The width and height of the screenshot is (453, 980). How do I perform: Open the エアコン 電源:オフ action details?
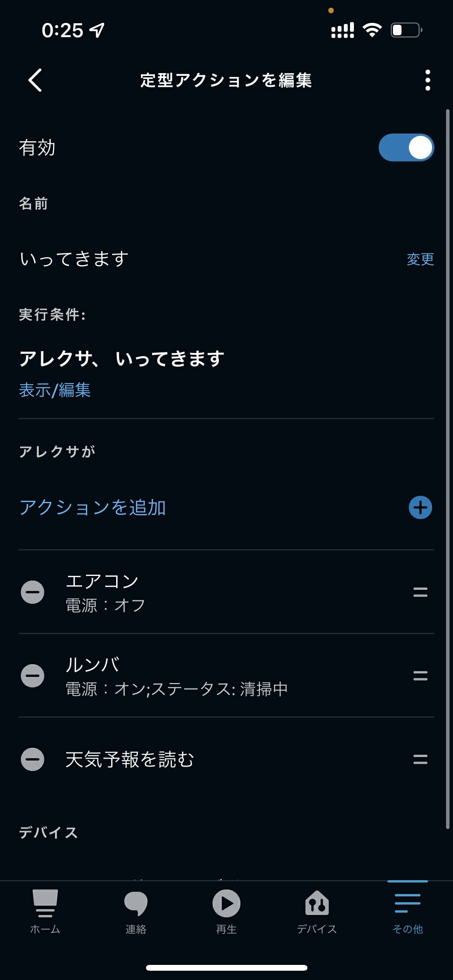[x=226, y=592]
